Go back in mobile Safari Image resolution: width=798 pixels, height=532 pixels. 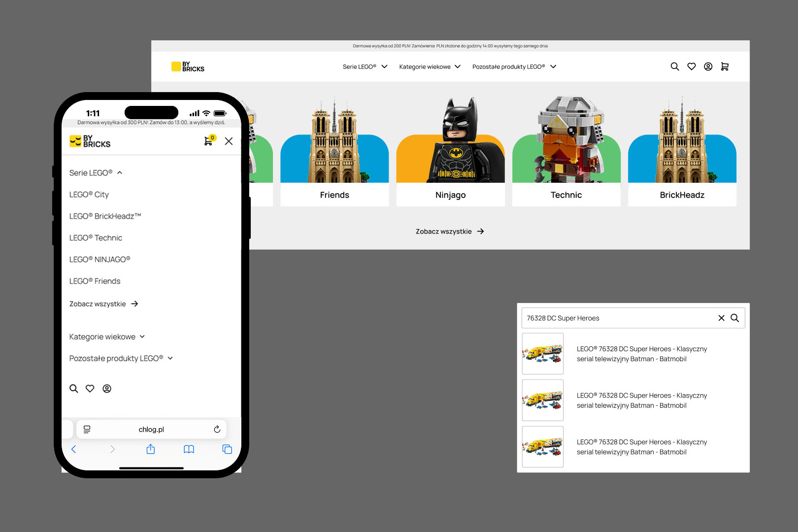click(74, 449)
